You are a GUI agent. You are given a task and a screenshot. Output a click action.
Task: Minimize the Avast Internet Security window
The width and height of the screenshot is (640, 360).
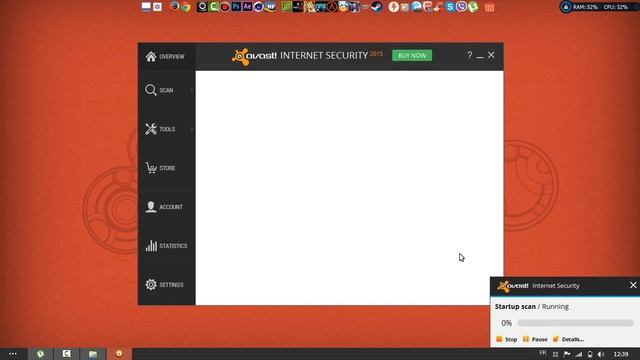coord(480,56)
